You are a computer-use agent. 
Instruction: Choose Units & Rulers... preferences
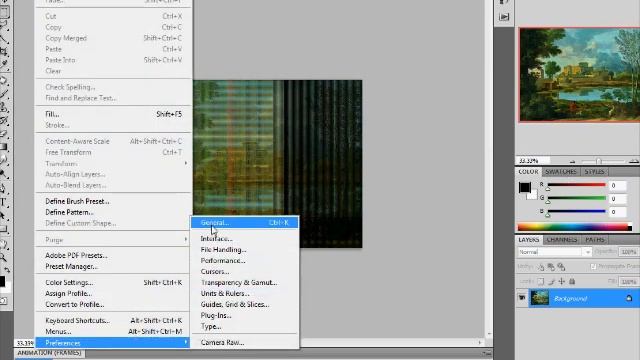point(225,293)
